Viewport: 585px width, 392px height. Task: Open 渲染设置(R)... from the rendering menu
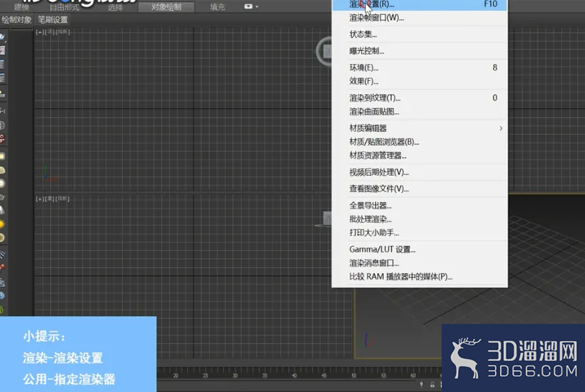419,4
